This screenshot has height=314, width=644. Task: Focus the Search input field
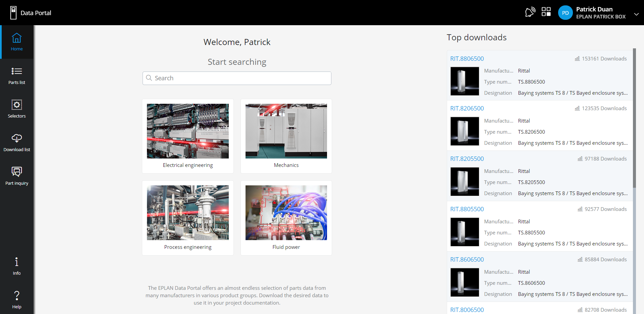(237, 78)
